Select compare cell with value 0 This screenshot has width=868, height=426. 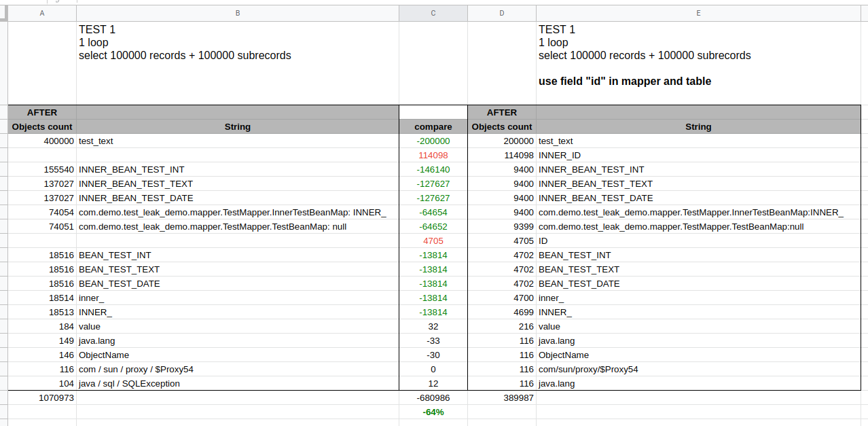tap(433, 369)
